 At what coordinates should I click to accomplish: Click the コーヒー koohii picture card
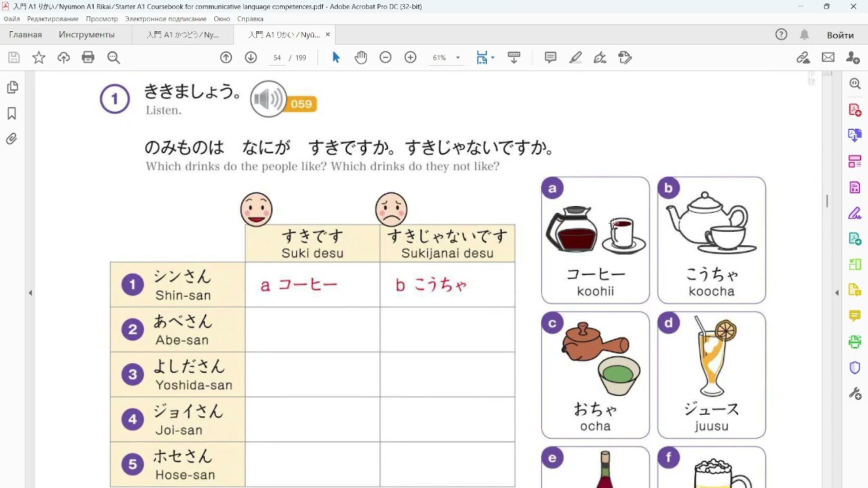click(595, 240)
